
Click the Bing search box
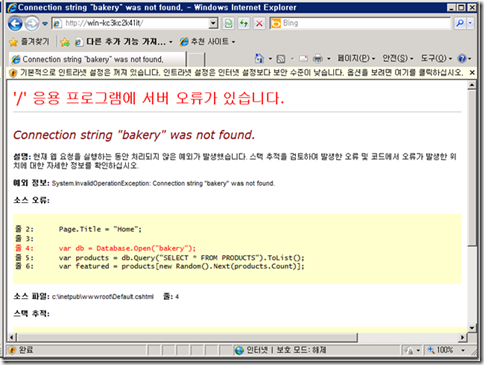[x=366, y=23]
